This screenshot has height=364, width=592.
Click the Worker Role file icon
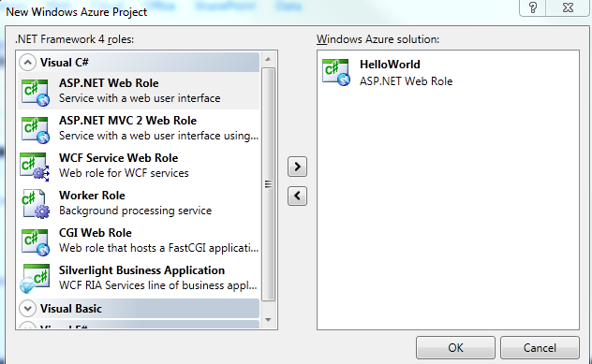(x=35, y=204)
